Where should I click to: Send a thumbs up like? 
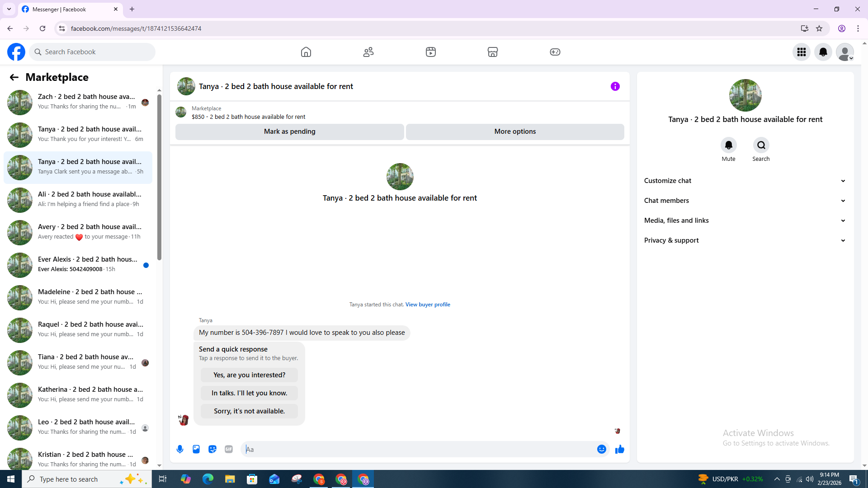pos(619,449)
